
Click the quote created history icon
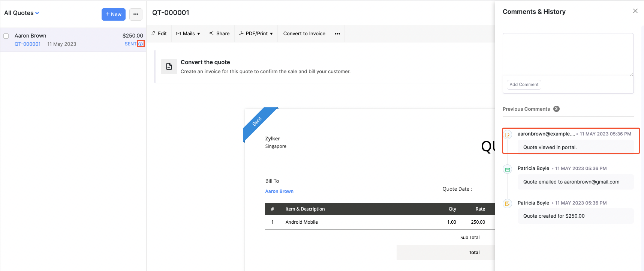coord(507,204)
